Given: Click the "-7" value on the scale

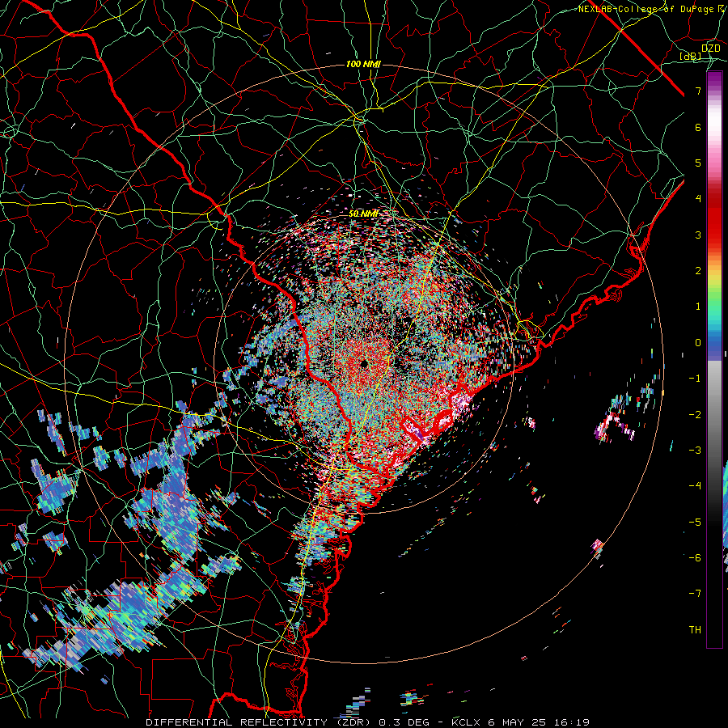Looking at the screenshot, I should [695, 594].
